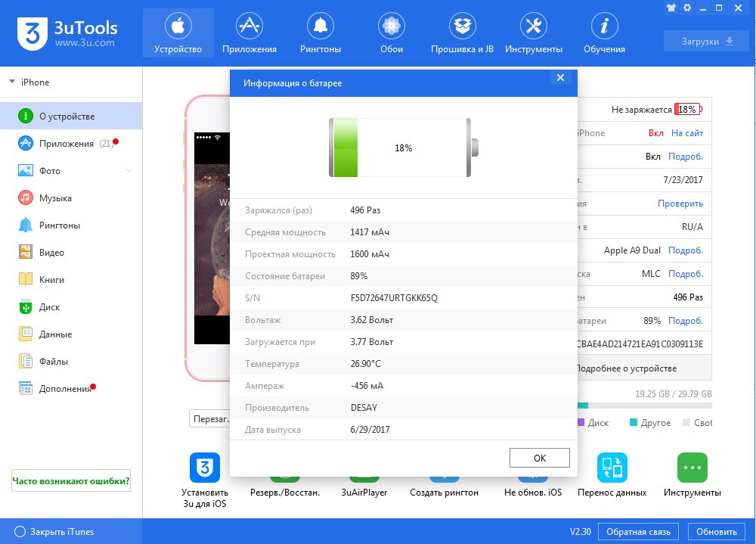
Task: Click the Перезаг. button under the phone
Action: click(209, 419)
